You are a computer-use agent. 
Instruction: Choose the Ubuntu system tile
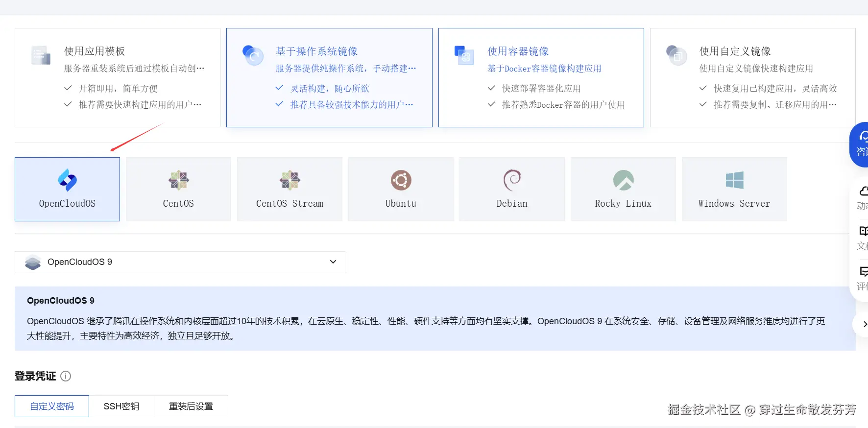pyautogui.click(x=401, y=189)
